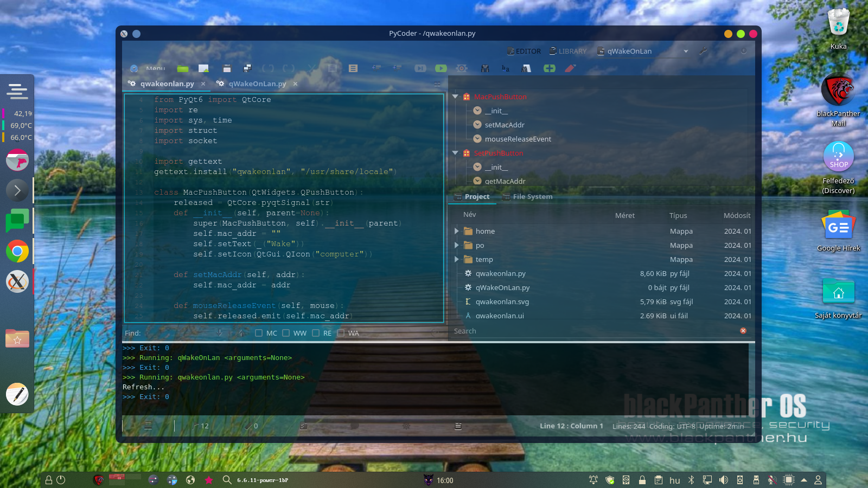Click the save file toolbar icon
The height and width of the screenshot is (488, 868).
pyautogui.click(x=227, y=68)
